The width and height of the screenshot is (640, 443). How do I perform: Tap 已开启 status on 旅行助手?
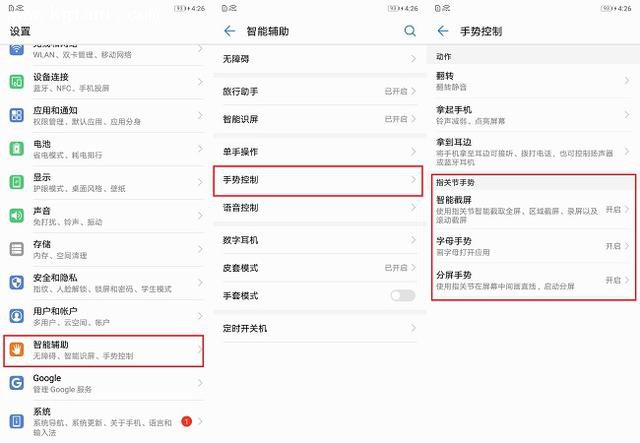[396, 91]
